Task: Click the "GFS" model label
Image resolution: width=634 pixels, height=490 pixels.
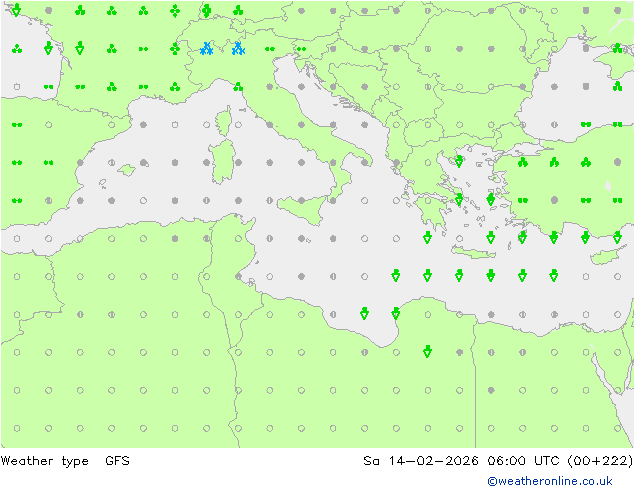Action: [x=117, y=460]
